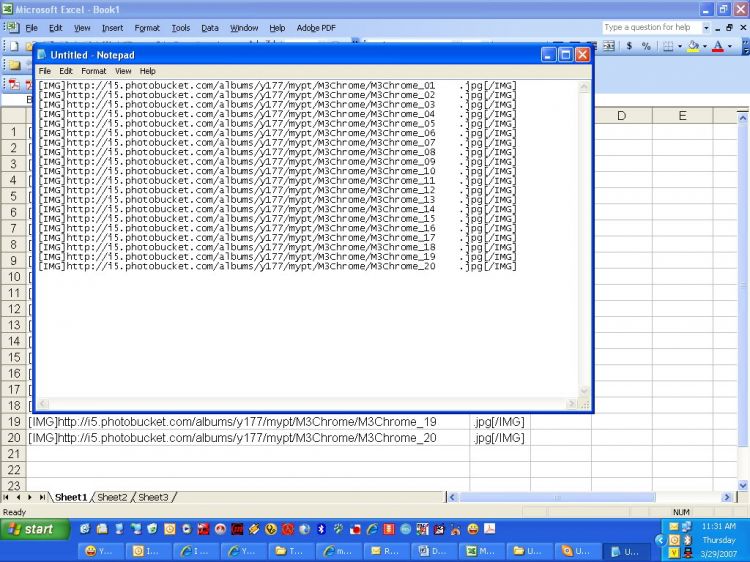The image size is (750, 562).
Task: Click the Excel Help menu
Action: coord(277,28)
